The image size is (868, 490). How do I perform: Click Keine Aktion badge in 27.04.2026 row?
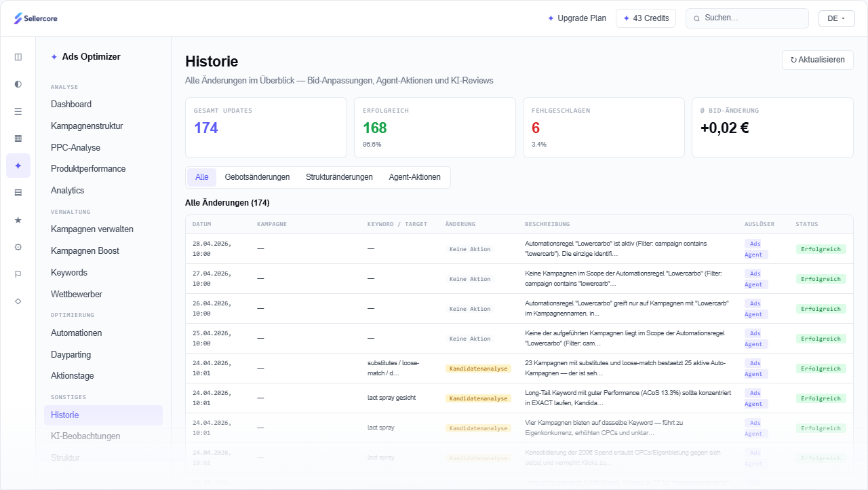[470, 279]
